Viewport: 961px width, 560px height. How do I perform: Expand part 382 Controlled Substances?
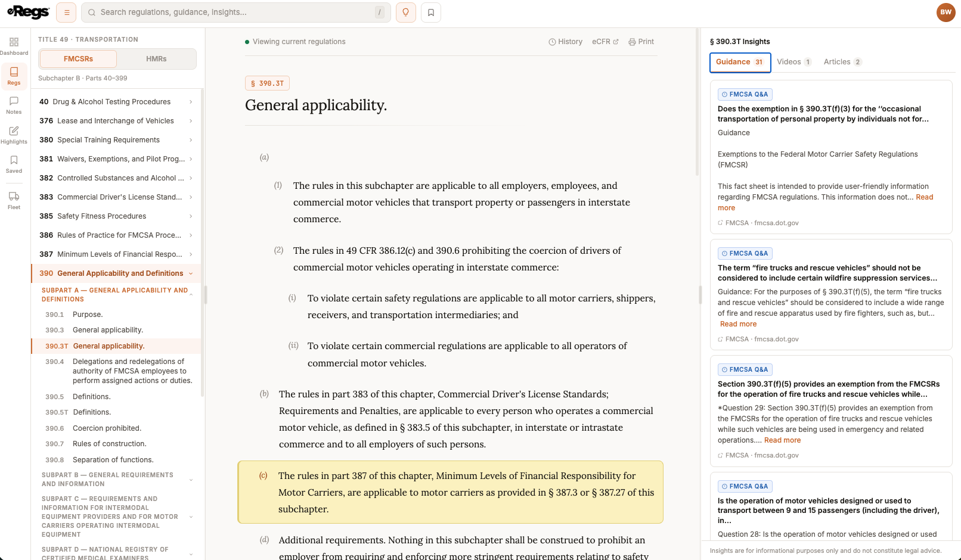click(116, 178)
